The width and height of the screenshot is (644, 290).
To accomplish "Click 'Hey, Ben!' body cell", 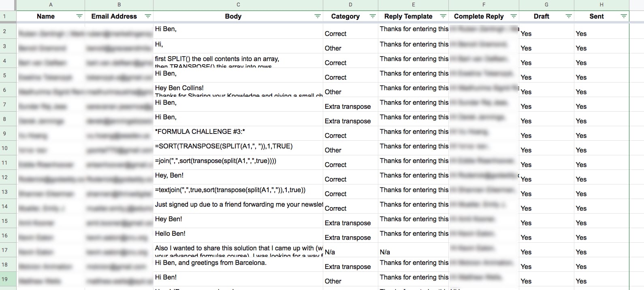I will pyautogui.click(x=238, y=177).
